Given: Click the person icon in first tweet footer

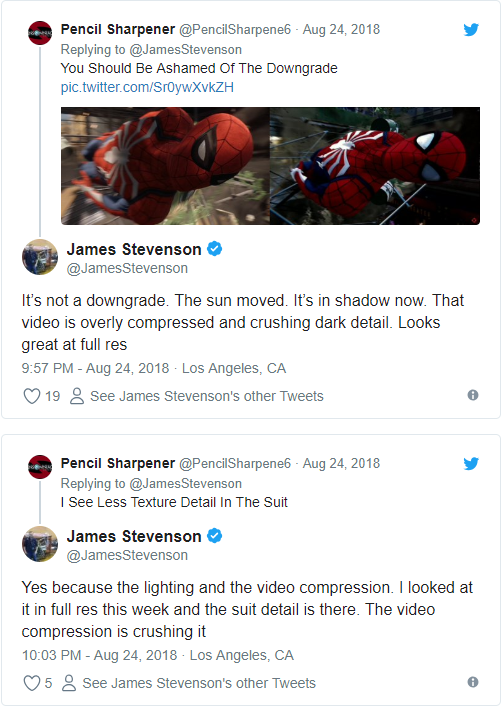Looking at the screenshot, I should 77,396.
